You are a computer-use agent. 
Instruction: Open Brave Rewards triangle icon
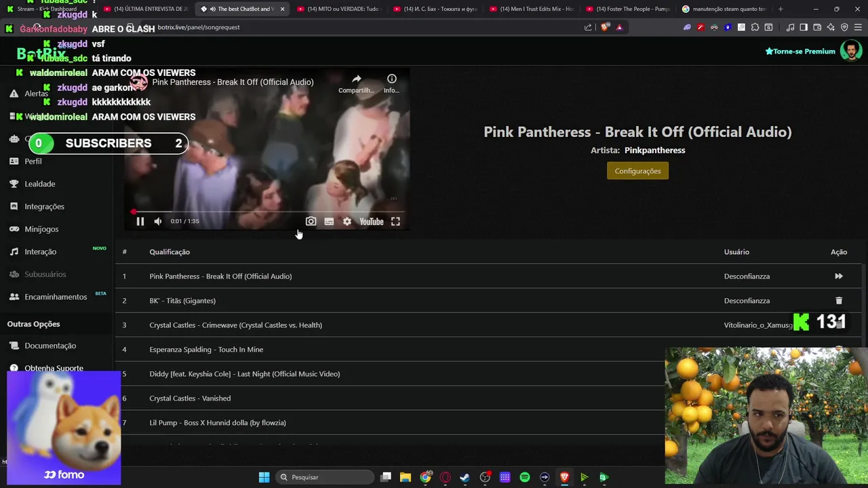pyautogui.click(x=619, y=27)
